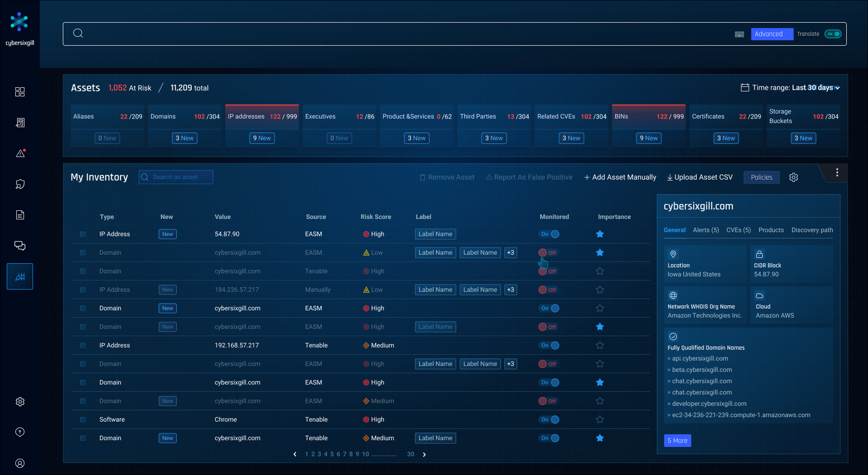Click the Network WHOIS globe icon

(673, 295)
